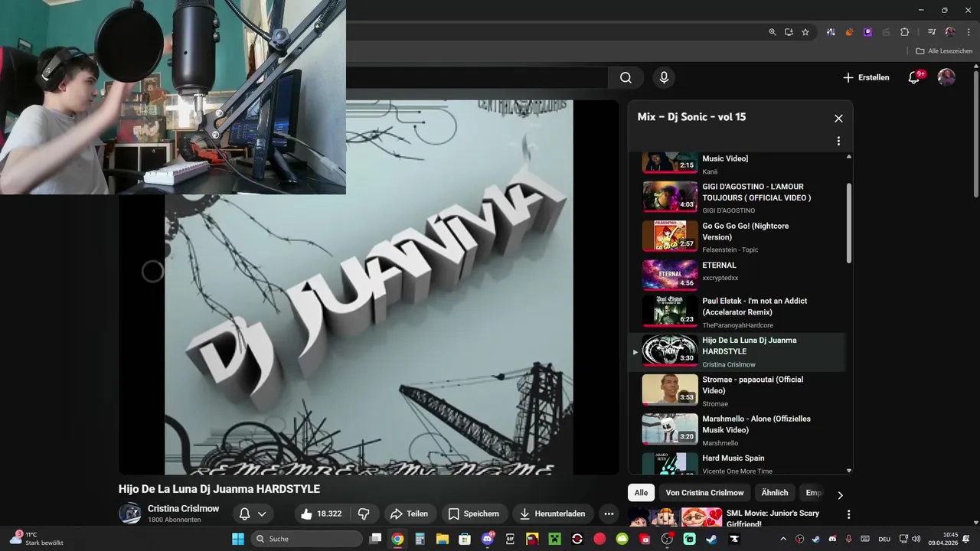
Task: Launch Minecraft from the taskbar
Action: [x=554, y=539]
